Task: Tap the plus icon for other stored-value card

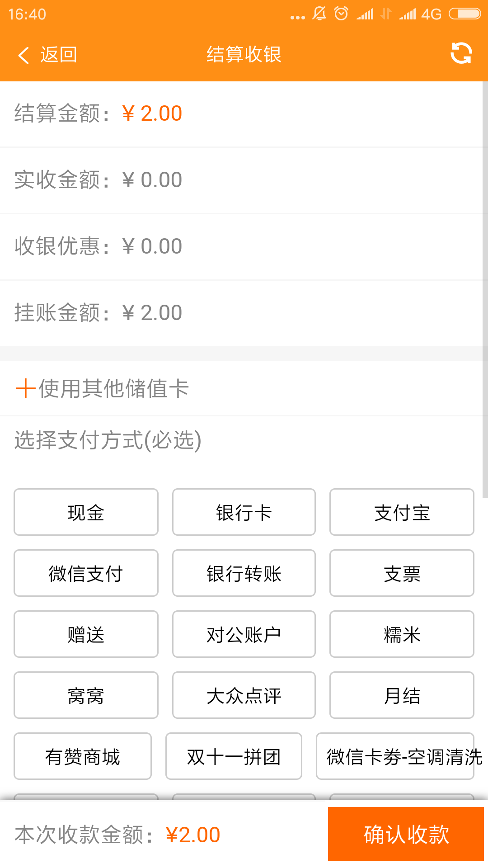Action: tap(25, 388)
